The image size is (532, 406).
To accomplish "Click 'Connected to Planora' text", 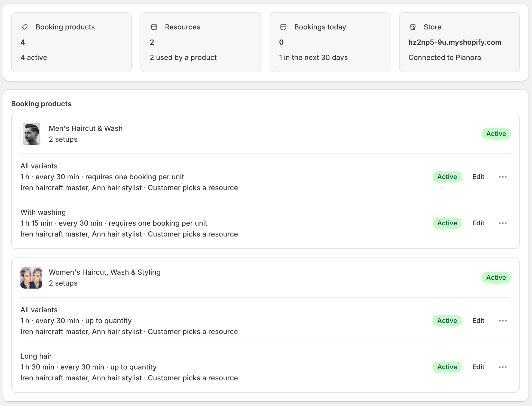I will (x=445, y=57).
